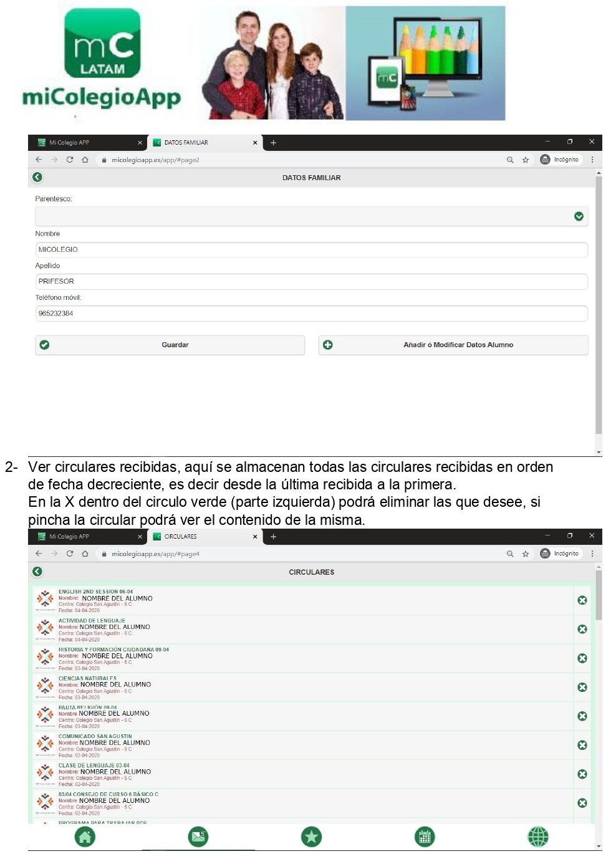Click the envelope circulars icon in bottom navigation
Viewport: 616px width, 864px height.
(x=198, y=837)
